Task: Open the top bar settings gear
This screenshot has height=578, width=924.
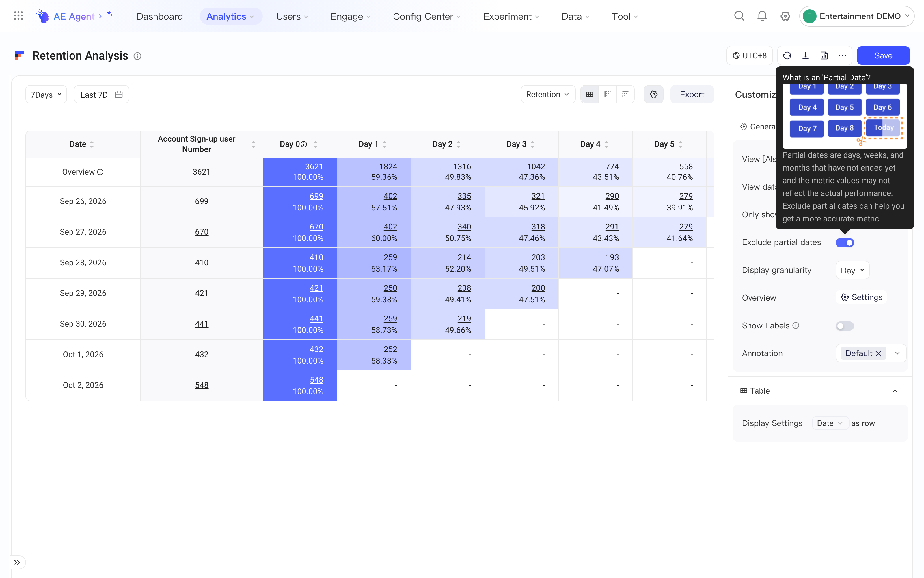Action: click(785, 16)
